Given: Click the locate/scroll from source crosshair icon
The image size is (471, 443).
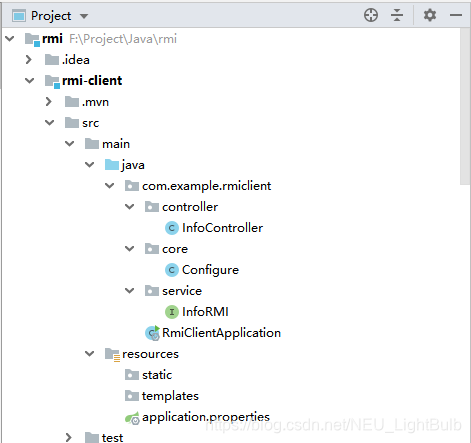Looking at the screenshot, I should [x=371, y=15].
